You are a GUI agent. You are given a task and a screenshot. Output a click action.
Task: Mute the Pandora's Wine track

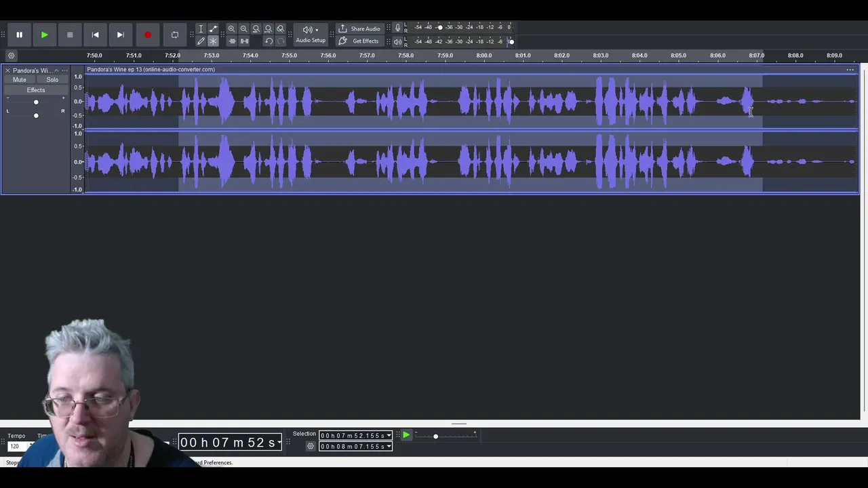click(19, 80)
